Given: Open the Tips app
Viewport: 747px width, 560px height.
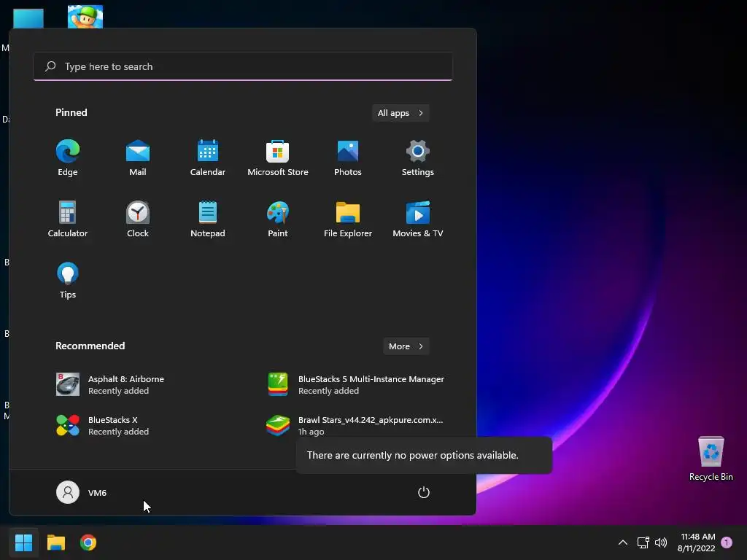Looking at the screenshot, I should coord(68,281).
